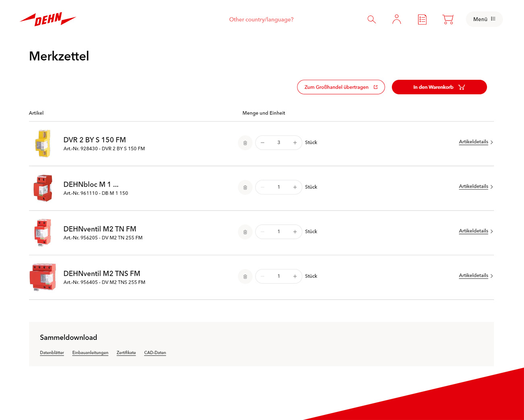Click the DEHNventil M2 TN FM product image
Viewport: 524px width, 420px height.
pos(43,232)
